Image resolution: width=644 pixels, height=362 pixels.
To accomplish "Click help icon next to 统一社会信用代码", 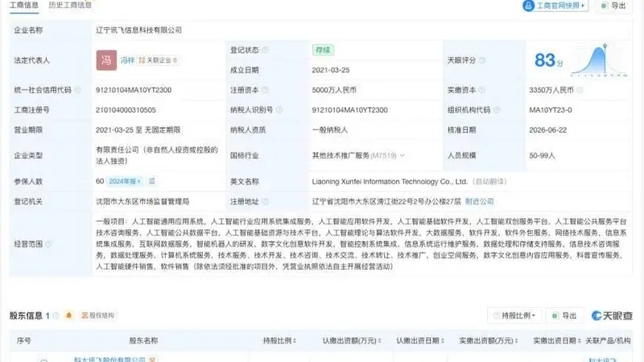I will 77,90.
